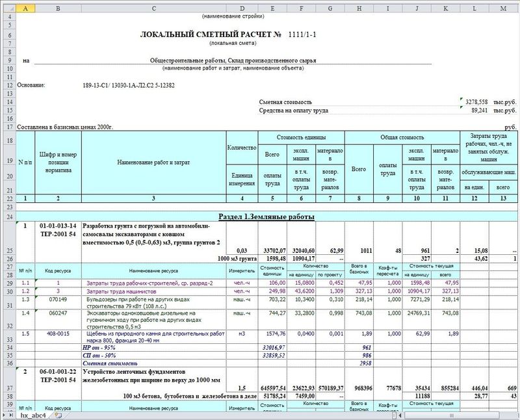The height and width of the screenshot is (420, 520).
Task: Click the 'Средства на оплату труда' label
Action: 294,111
